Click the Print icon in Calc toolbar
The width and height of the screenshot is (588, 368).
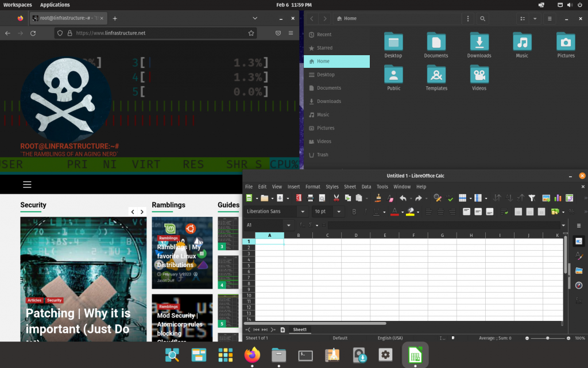[311, 198]
